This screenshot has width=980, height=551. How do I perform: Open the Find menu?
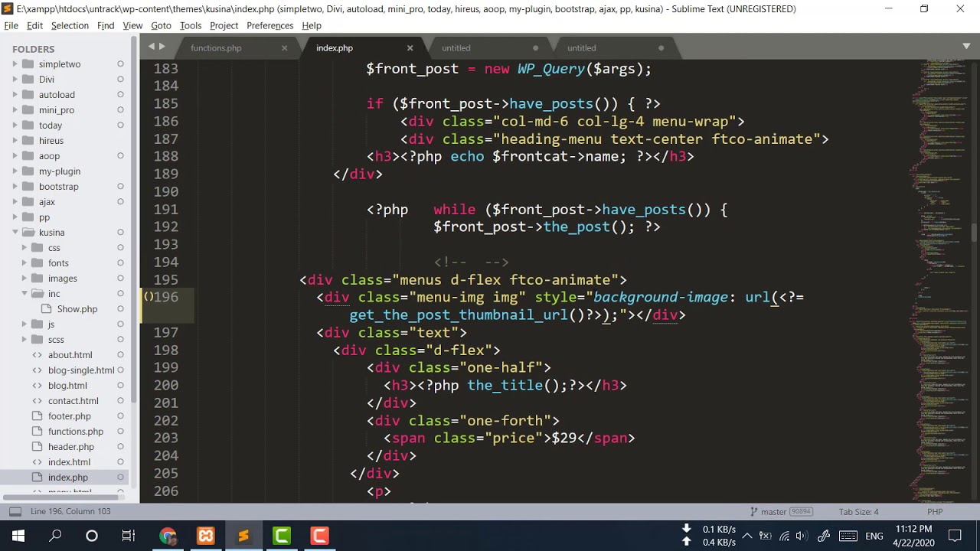(106, 25)
